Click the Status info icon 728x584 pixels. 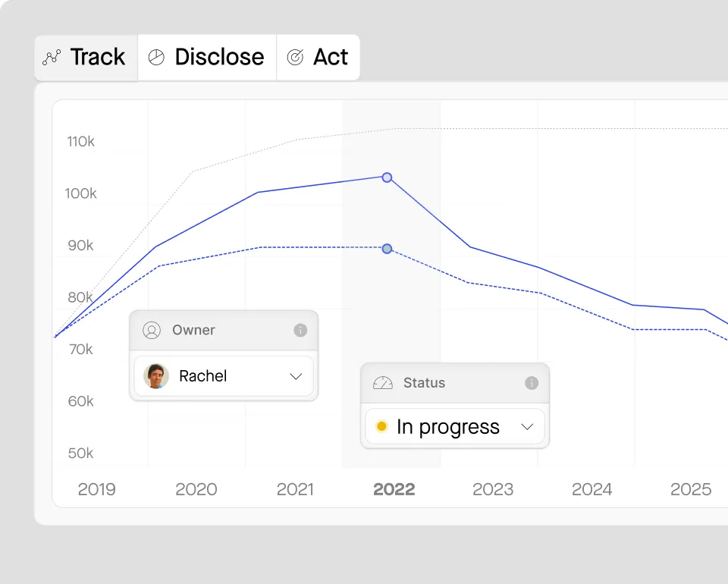point(532,383)
